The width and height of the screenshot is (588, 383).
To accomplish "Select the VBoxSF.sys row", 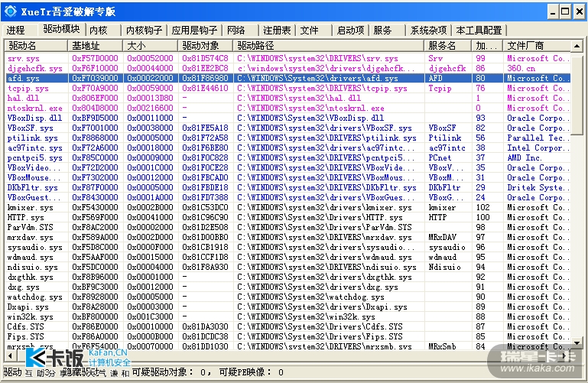I will pos(288,128).
